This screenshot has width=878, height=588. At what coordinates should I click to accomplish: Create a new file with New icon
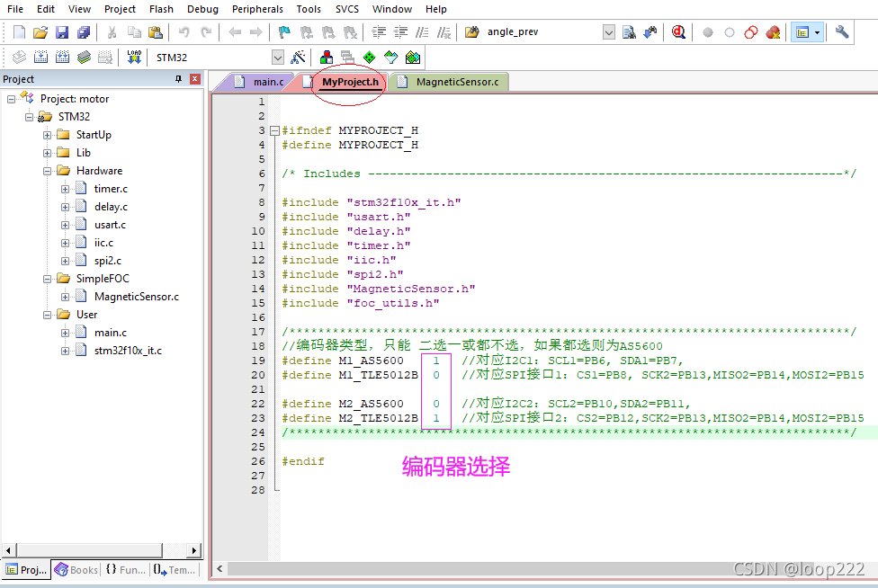click(19, 31)
